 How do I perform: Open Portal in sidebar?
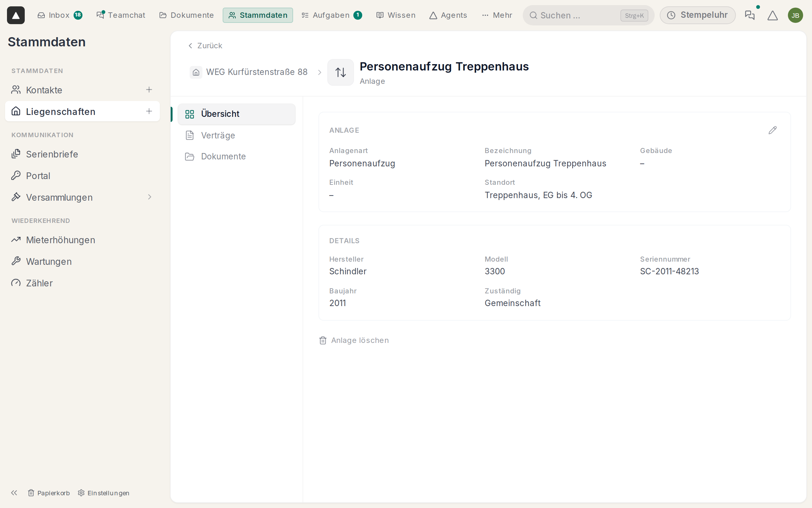click(82, 176)
